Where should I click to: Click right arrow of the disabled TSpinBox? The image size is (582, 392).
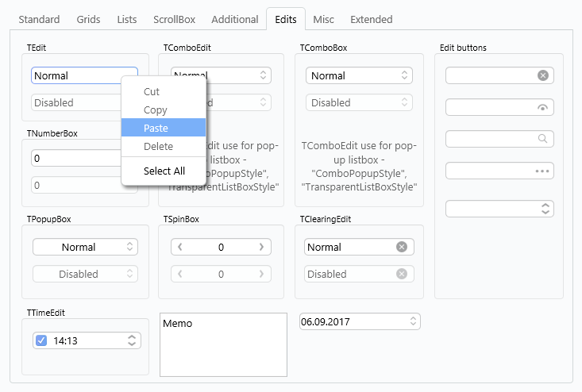(262, 274)
